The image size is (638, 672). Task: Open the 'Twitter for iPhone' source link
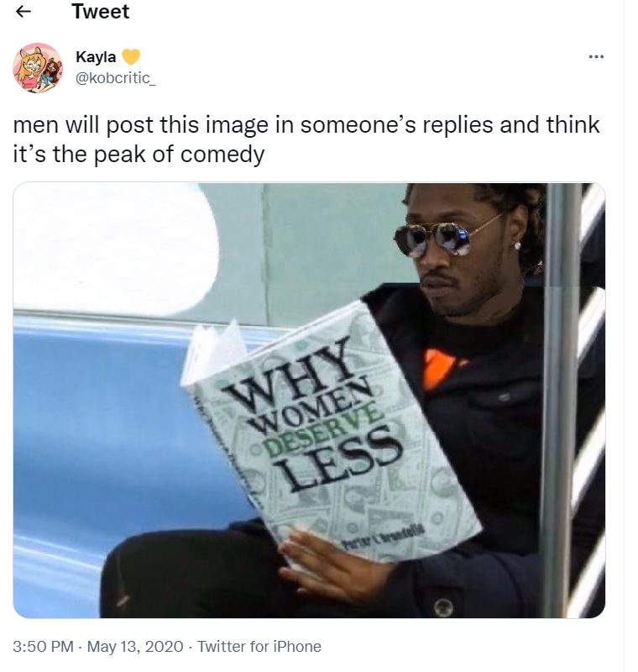(x=259, y=646)
